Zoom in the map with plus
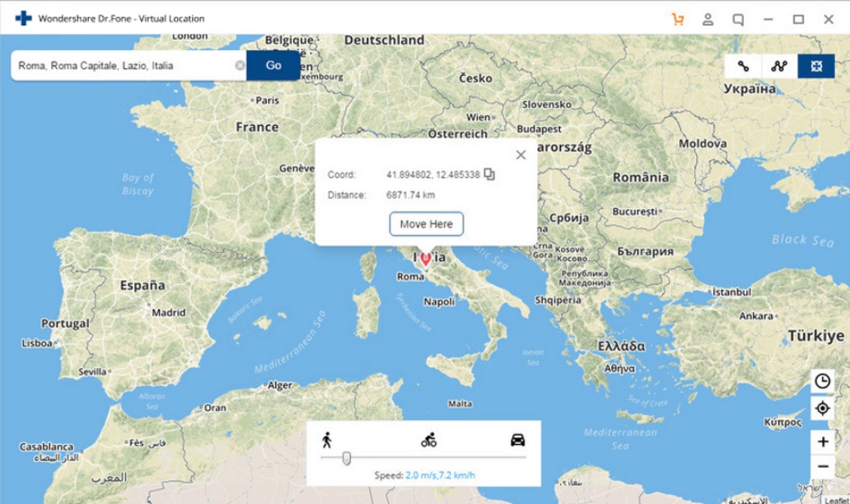This screenshot has height=504, width=850. [822, 441]
